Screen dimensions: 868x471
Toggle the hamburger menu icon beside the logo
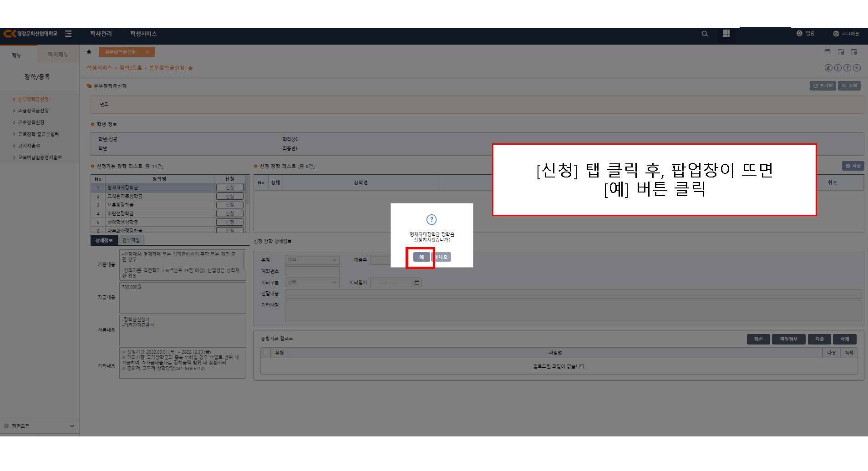68,34
